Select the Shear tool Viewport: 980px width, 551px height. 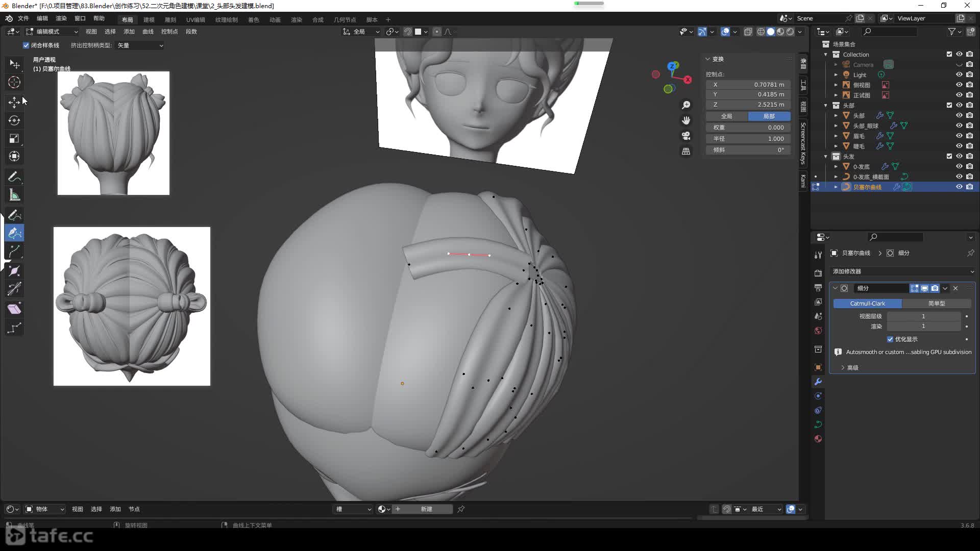click(14, 309)
